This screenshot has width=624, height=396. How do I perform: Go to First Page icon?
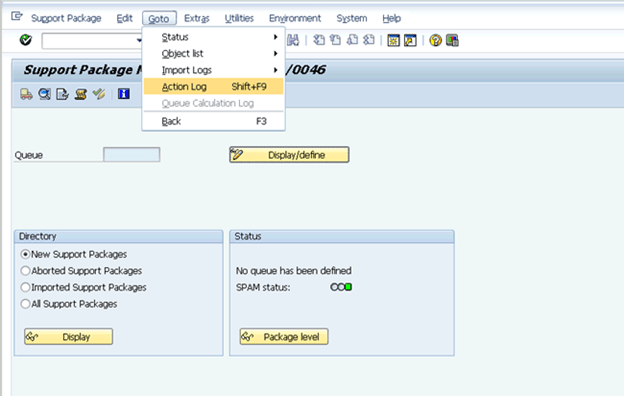coord(319,40)
